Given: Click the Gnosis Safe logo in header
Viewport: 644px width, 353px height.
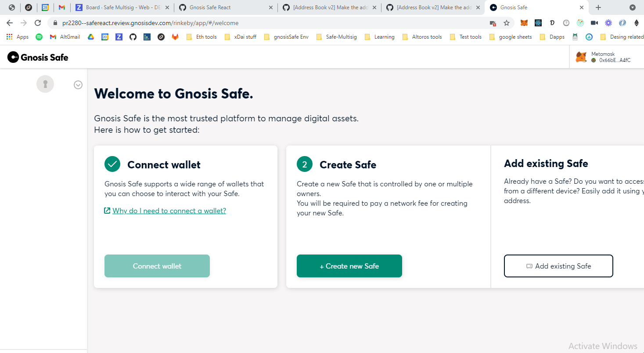Looking at the screenshot, I should [38, 57].
